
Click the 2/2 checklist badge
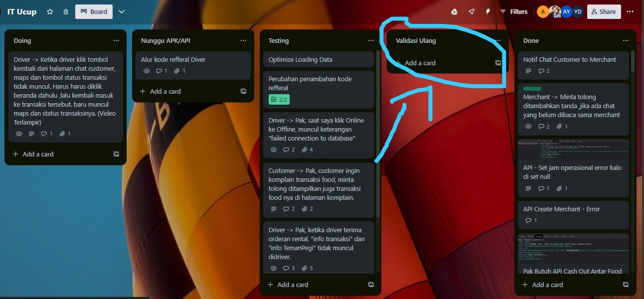tap(279, 100)
